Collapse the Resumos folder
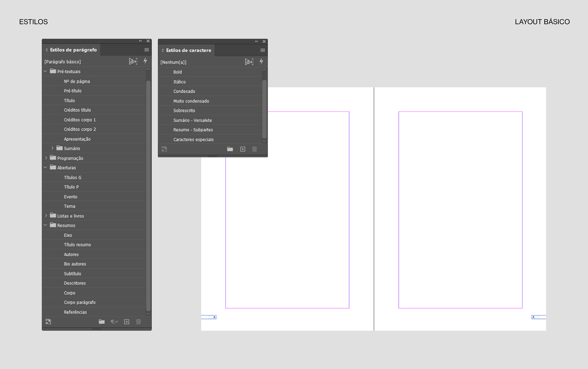Viewport: 588px width, 369px height. click(x=45, y=225)
